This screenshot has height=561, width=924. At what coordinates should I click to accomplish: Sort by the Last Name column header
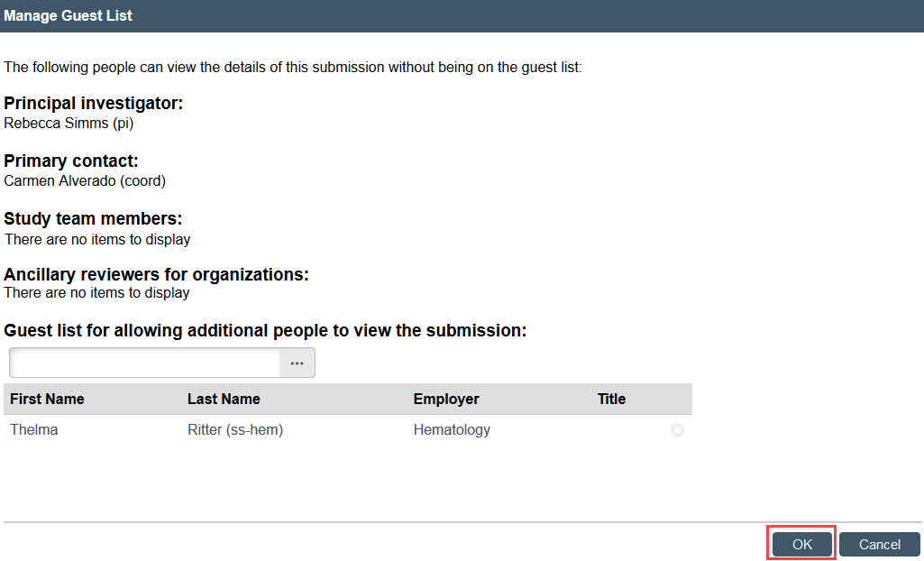(x=224, y=399)
